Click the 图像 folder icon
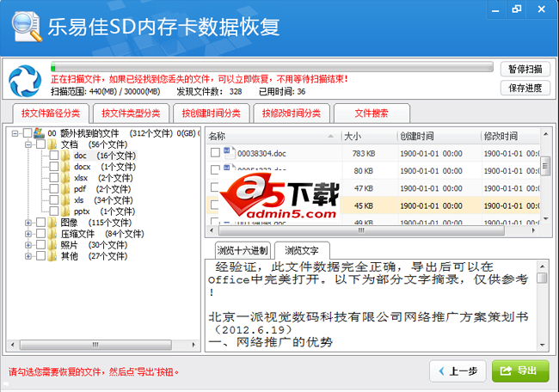Viewport: 559px width, 392px height. click(52, 223)
